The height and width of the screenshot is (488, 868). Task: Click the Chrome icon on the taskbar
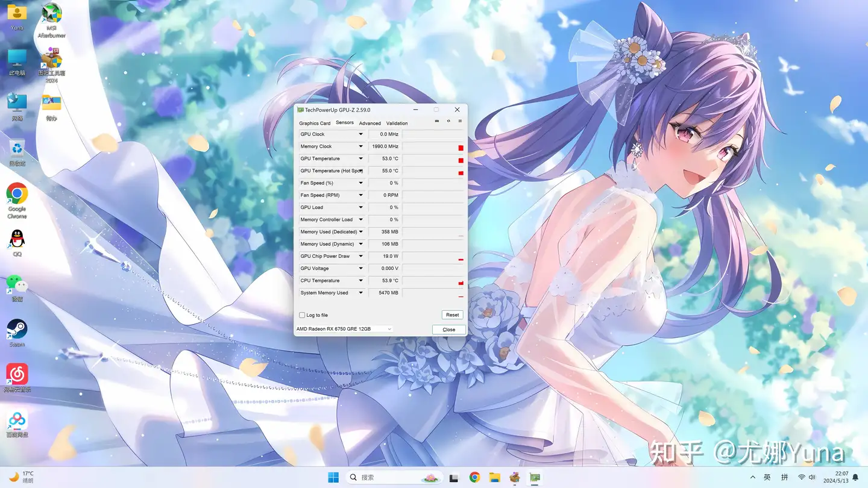click(x=475, y=477)
